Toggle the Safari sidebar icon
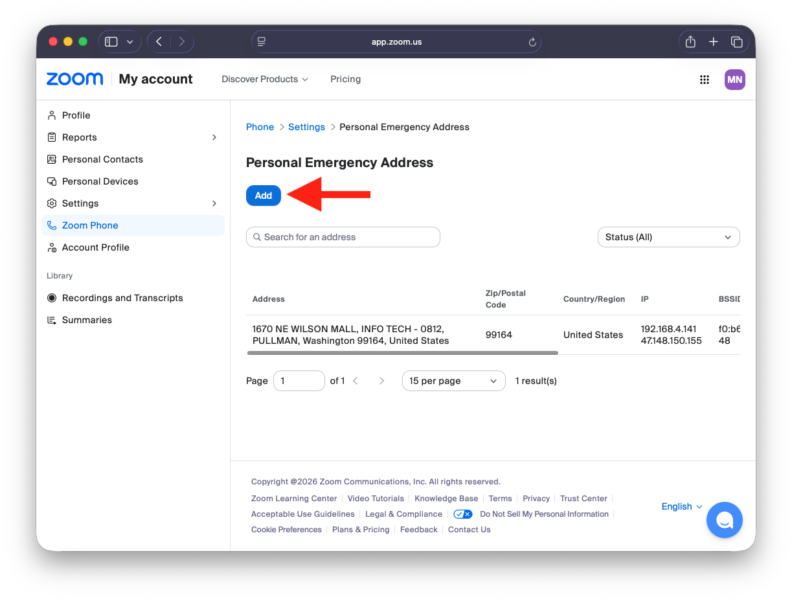 coord(111,41)
